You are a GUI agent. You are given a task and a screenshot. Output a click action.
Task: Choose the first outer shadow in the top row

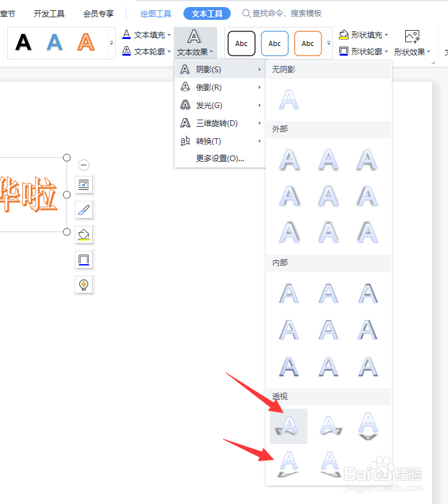click(290, 159)
